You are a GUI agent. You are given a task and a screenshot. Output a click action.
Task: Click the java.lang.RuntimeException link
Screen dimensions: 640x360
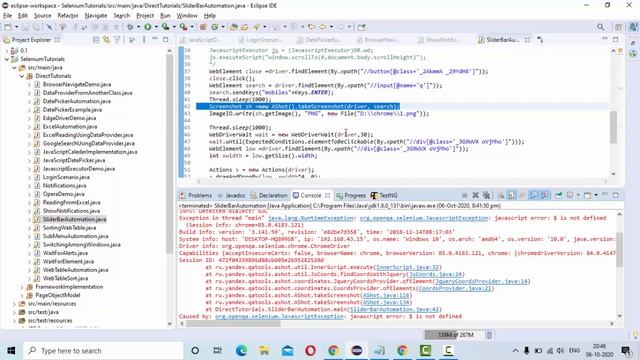[x=310, y=218]
